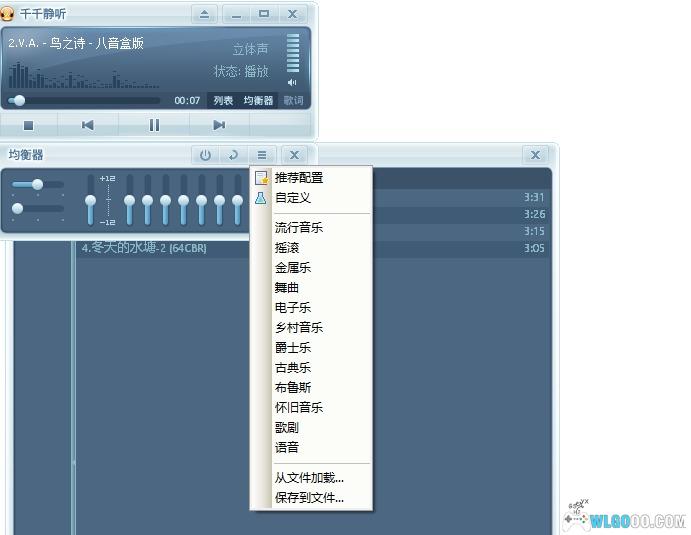The image size is (691, 535).
Task: Choose the 布鲁斯 preset
Action: pos(311,388)
